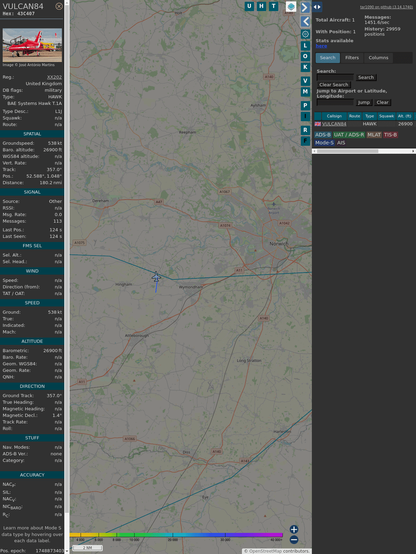
Task: Toggle the O map button
Action: 305,56
